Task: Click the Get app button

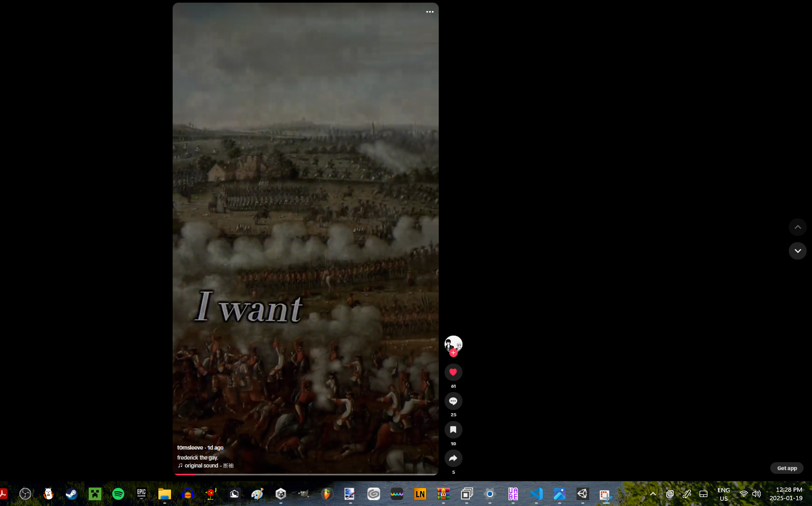Action: pyautogui.click(x=787, y=469)
